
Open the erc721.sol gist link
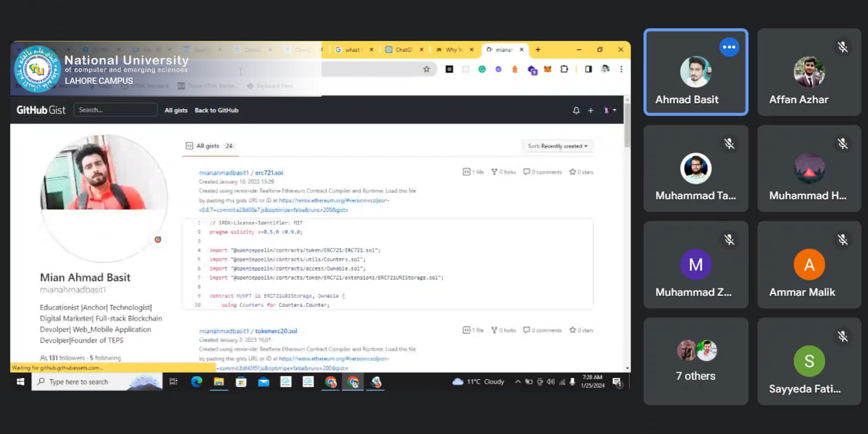[269, 172]
